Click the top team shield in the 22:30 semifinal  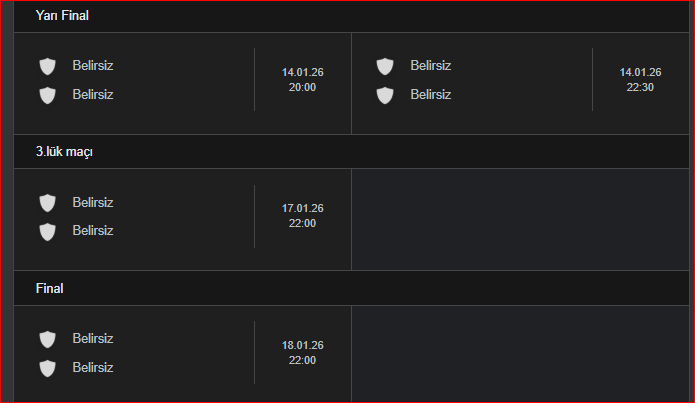point(385,67)
